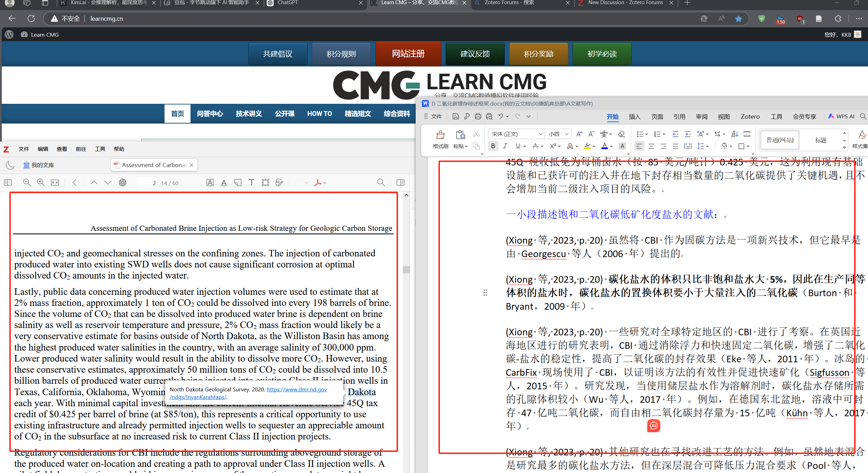Click increase font size icon
Screen dimensions: 868x473
[x=579, y=134]
